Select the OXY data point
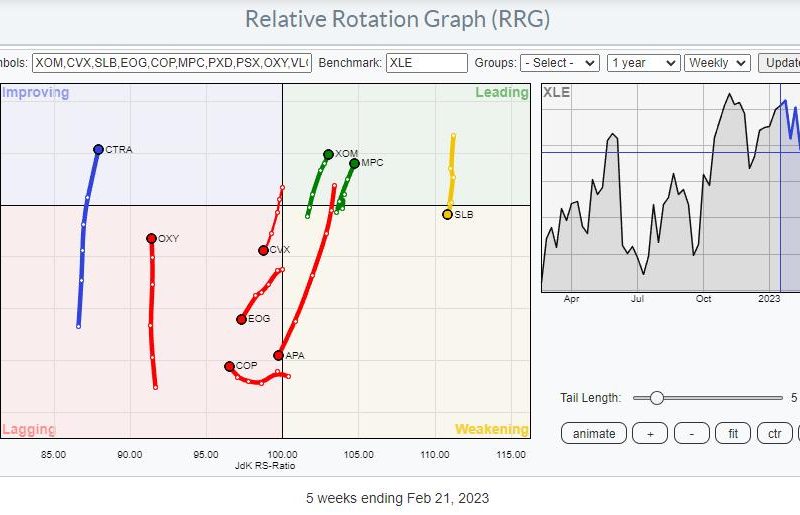Screen dimensions: 800x515 (x=152, y=238)
